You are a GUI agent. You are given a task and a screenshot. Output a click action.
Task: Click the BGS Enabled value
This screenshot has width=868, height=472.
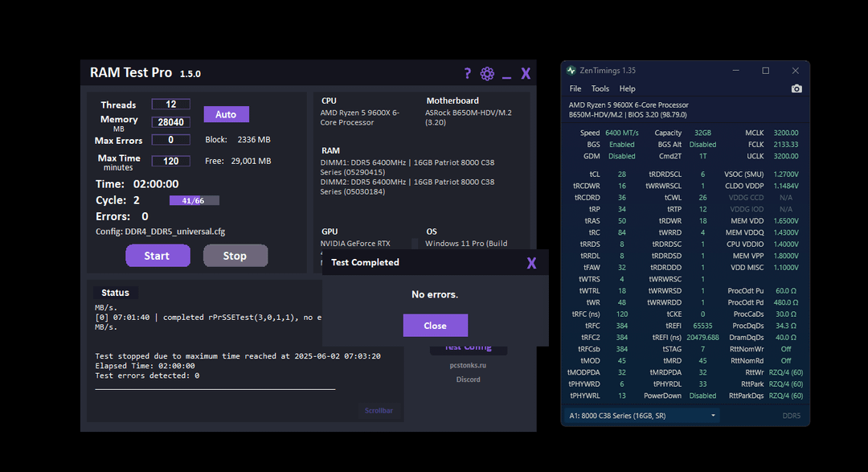pos(621,145)
